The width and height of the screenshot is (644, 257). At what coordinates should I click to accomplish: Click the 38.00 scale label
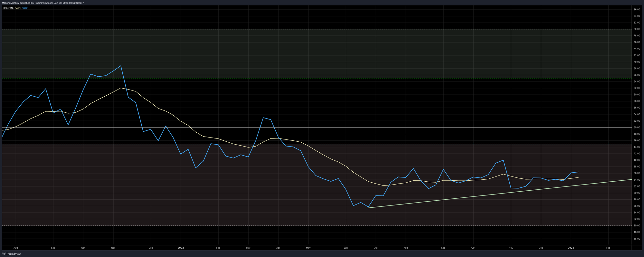[637, 167]
